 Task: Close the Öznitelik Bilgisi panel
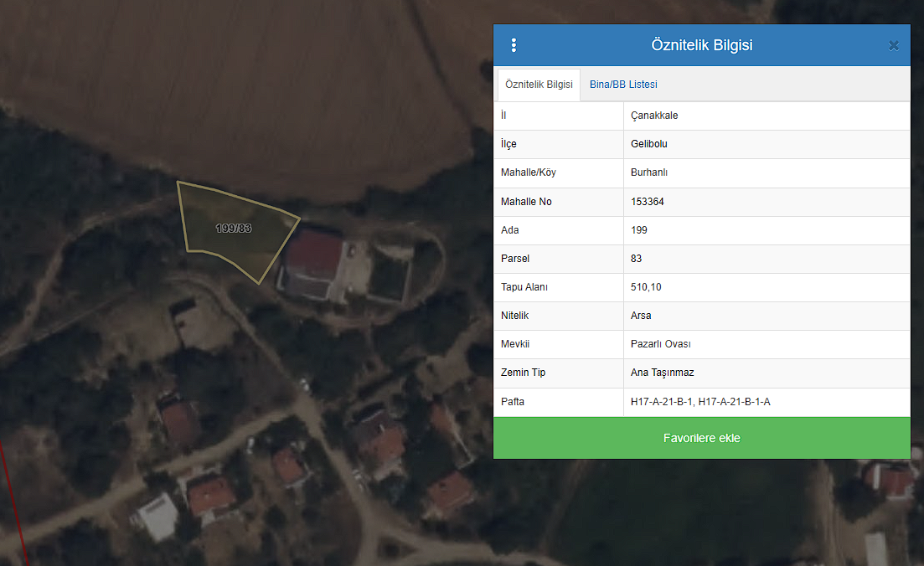893,46
